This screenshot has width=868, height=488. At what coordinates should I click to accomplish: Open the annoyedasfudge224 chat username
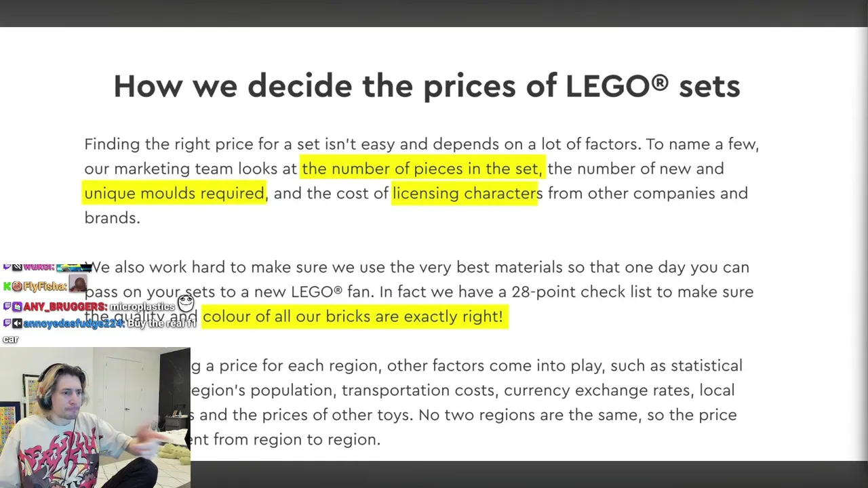coord(73,324)
